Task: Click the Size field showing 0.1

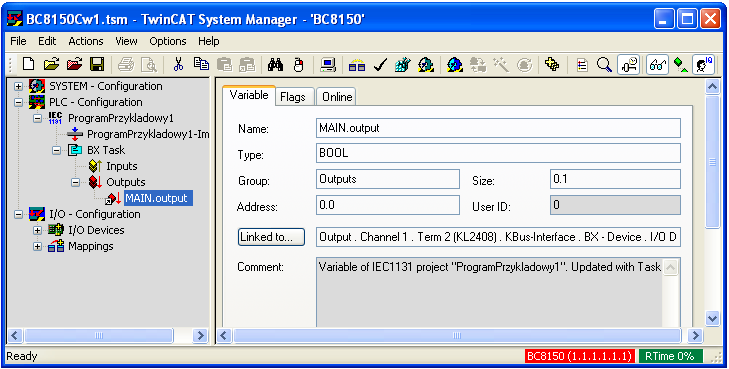Action: click(x=615, y=179)
